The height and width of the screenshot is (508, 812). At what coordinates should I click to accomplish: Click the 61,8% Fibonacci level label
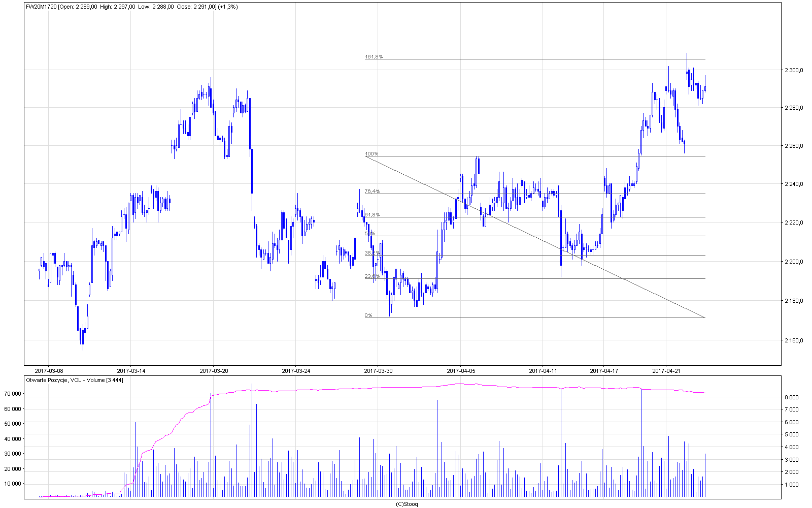click(372, 215)
